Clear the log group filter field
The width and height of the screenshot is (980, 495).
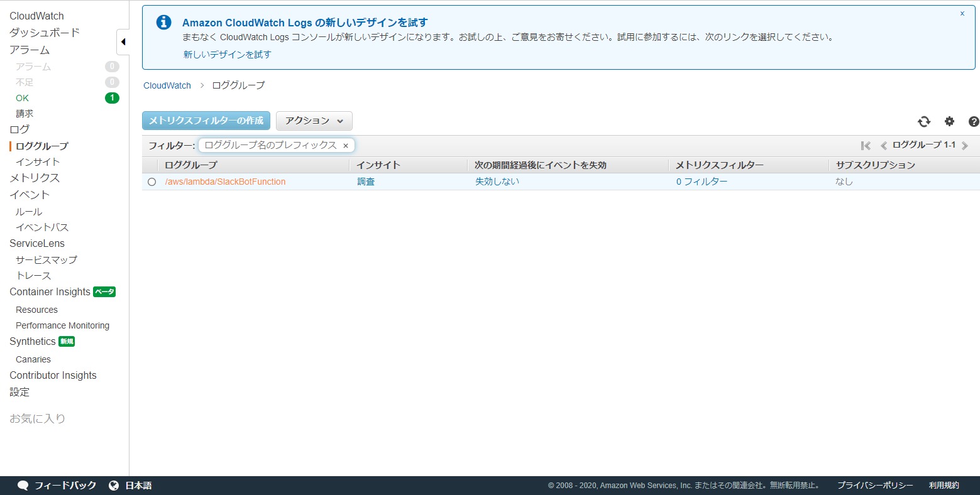point(346,146)
